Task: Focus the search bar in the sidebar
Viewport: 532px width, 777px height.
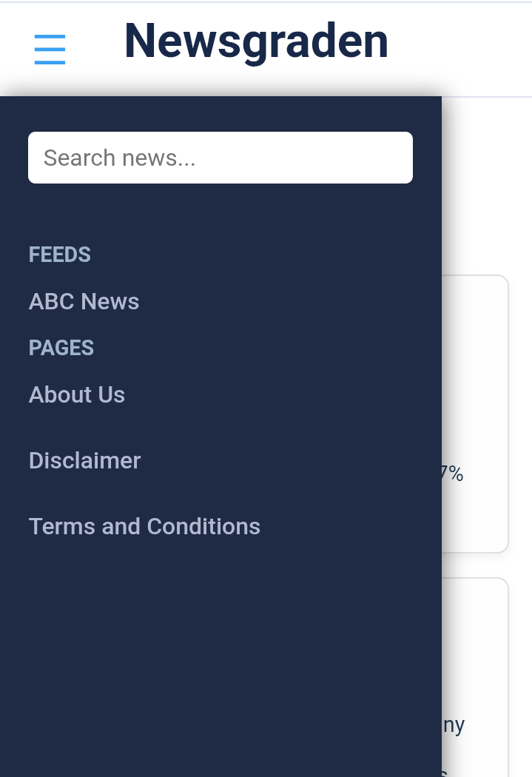Action: [x=220, y=157]
